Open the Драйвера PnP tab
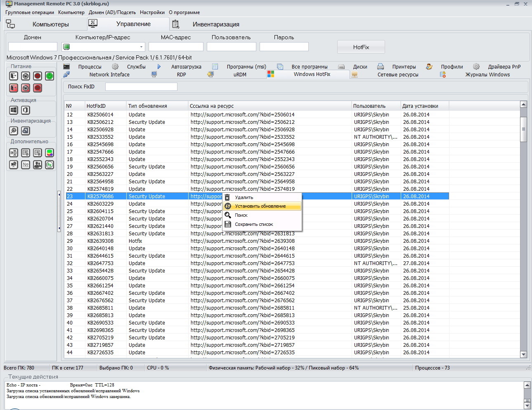Viewport: 532px width, 410px height. click(504, 66)
